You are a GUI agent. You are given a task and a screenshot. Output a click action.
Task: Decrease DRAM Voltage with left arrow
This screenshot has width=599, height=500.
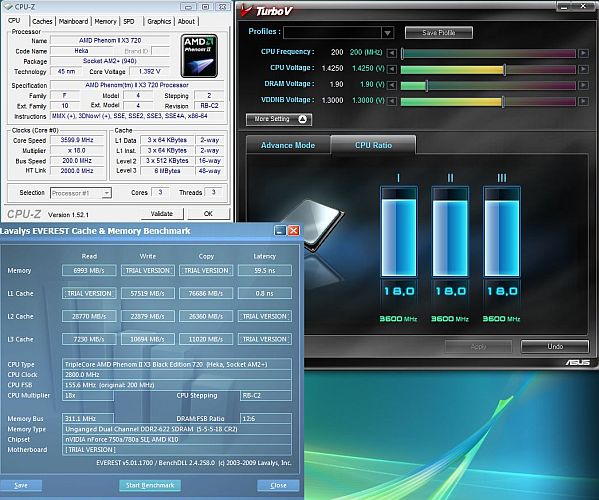pyautogui.click(x=392, y=85)
